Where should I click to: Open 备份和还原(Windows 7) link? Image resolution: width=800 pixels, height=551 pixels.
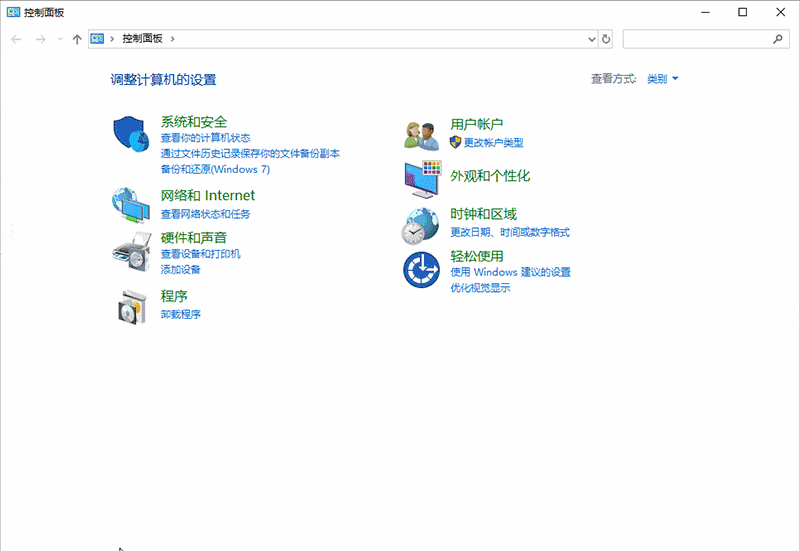(215, 169)
